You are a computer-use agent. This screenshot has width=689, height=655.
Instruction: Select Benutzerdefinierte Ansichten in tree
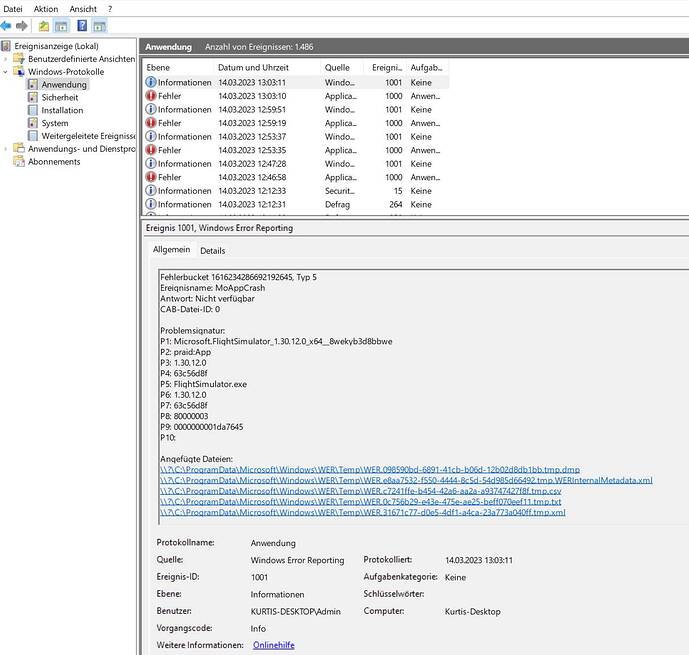(x=82, y=59)
